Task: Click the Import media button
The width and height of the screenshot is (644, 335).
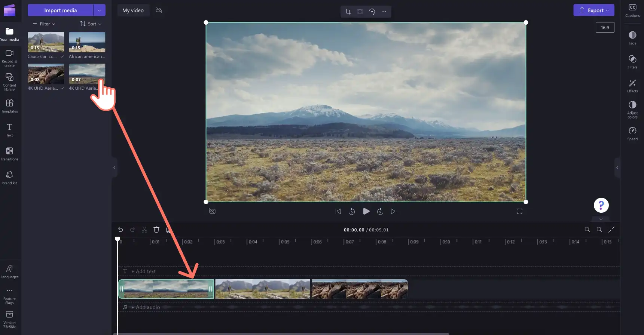Action: pos(60,10)
